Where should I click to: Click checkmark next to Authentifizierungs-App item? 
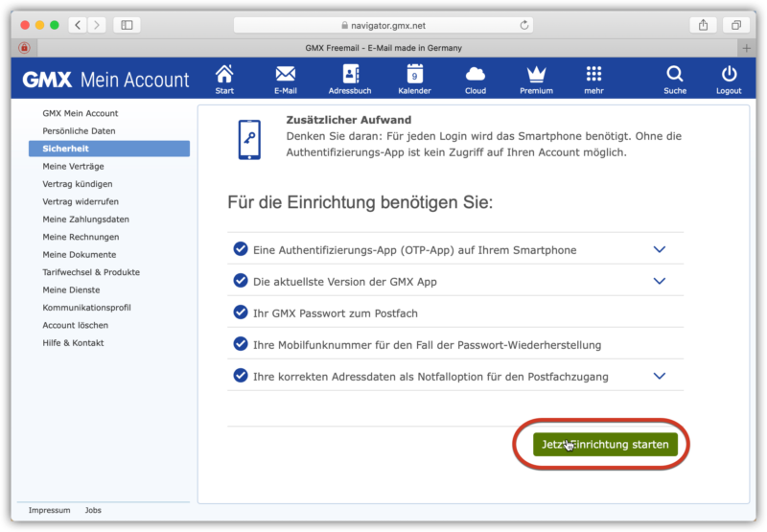241,249
